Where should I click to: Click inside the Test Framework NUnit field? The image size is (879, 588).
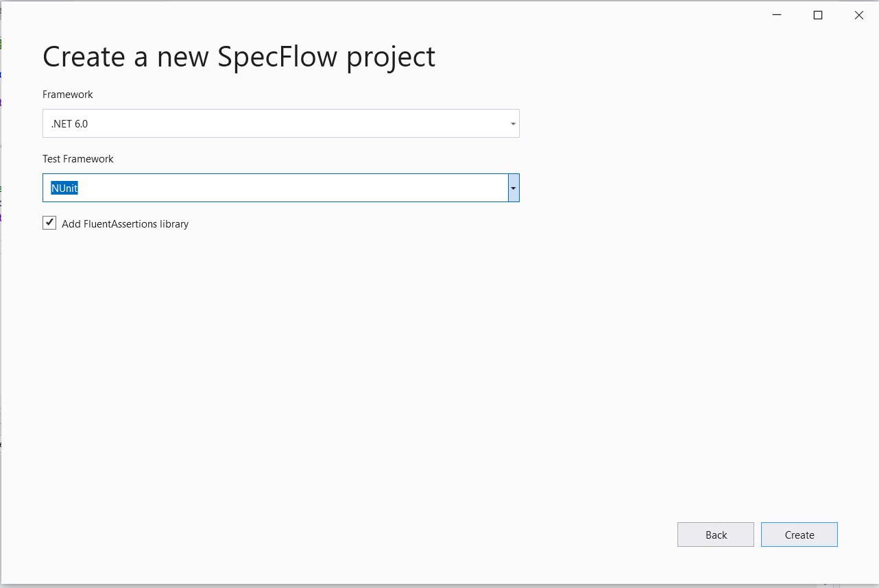pyautogui.click(x=275, y=188)
